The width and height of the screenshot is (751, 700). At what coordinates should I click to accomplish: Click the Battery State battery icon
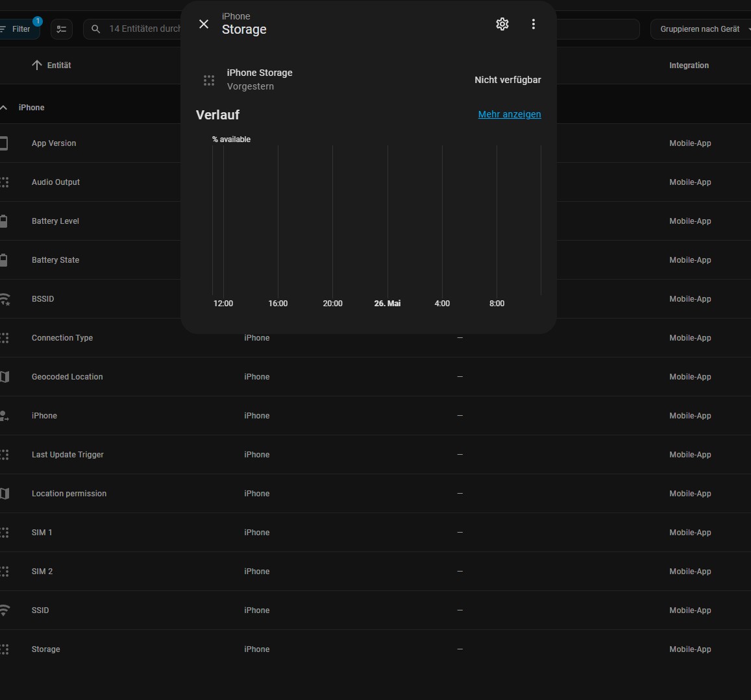pos(4,259)
